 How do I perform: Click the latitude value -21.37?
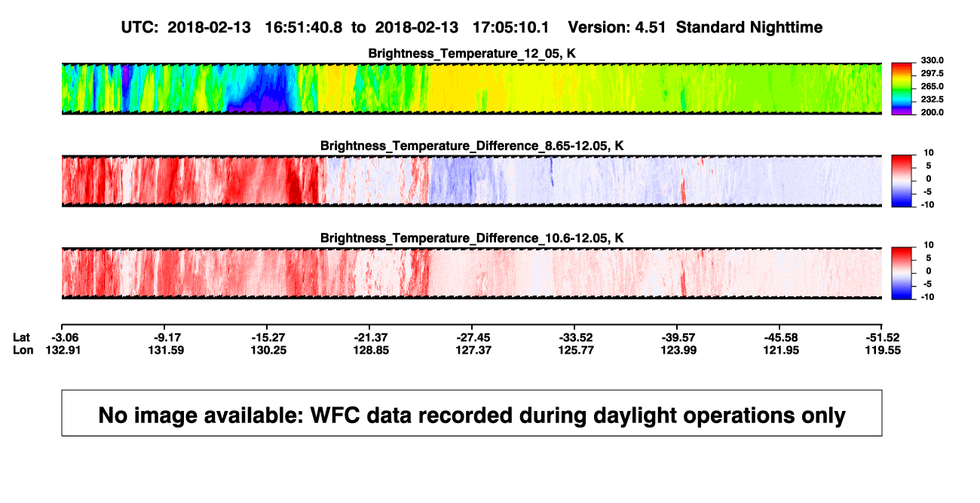tap(369, 337)
